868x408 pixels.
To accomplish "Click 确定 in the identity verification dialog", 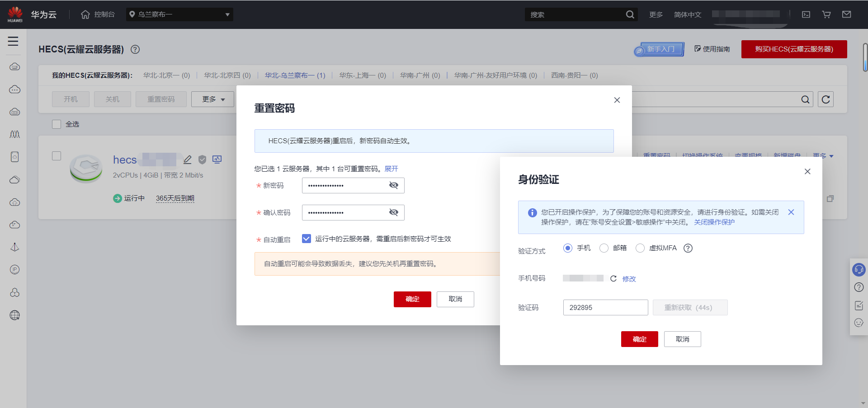I will coord(639,339).
